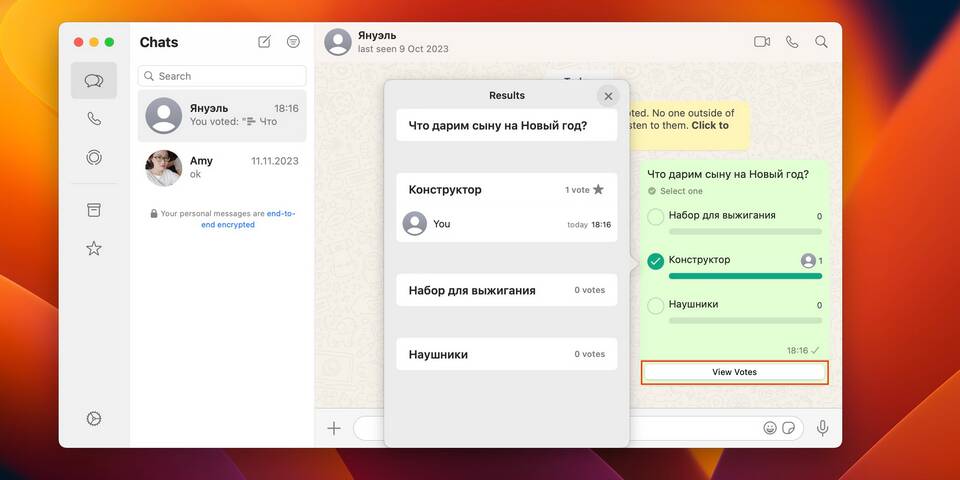Click the View Votes button
The width and height of the screenshot is (960, 480).
pos(734,372)
